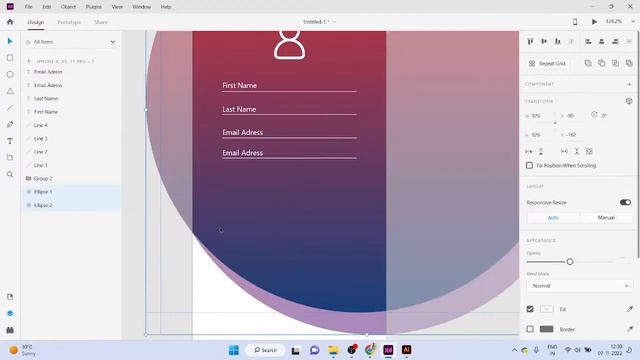Click the Repeat Grid button

point(547,63)
